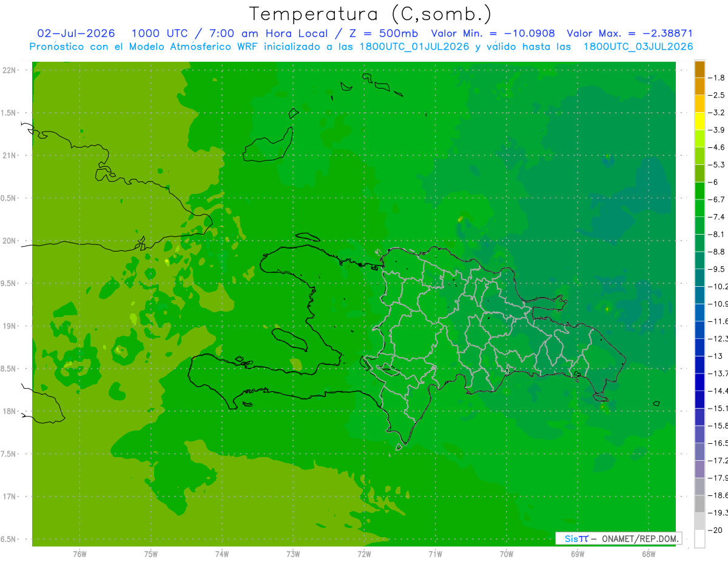Click the "Temperatura (C,somb.)" title

(371, 15)
